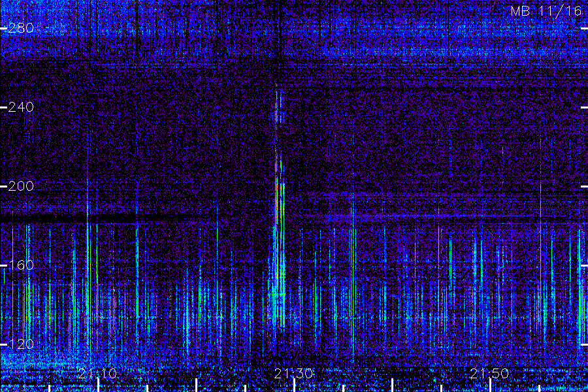The height and width of the screenshot is (392, 588).
Task: Click the 240 frequency axis label
Action: click(21, 107)
